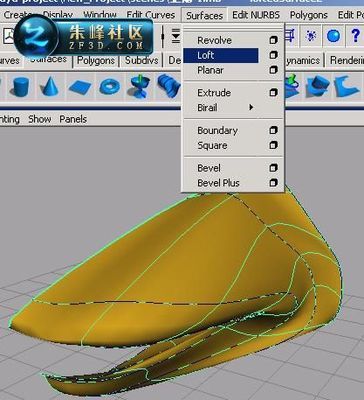Open Bevel option box
Image resolution: width=364 pixels, height=400 pixels.
273,168
